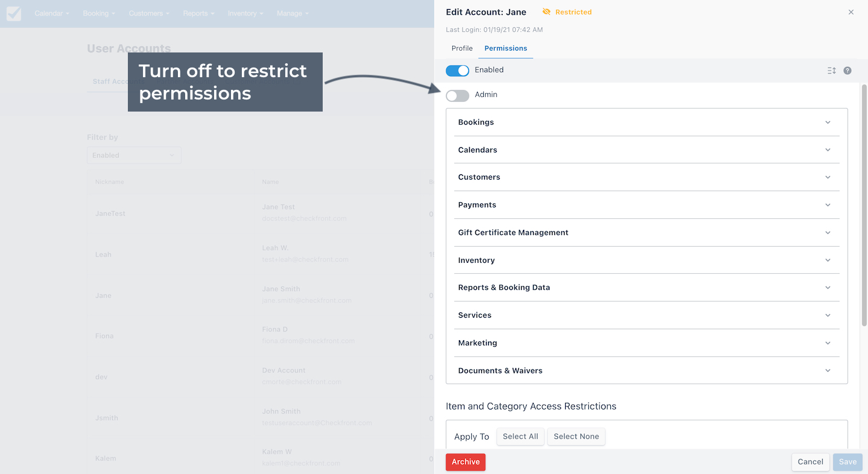Click the Select None button

(576, 437)
